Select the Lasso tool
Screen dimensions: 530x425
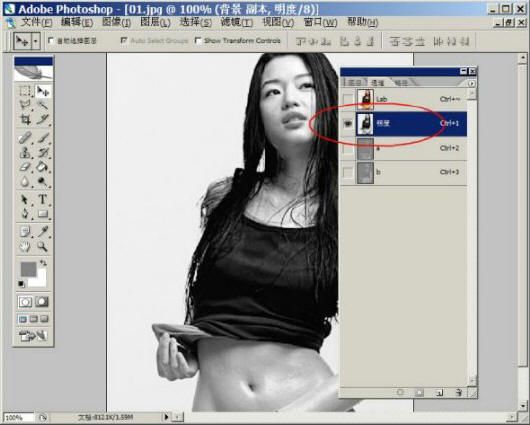point(25,105)
